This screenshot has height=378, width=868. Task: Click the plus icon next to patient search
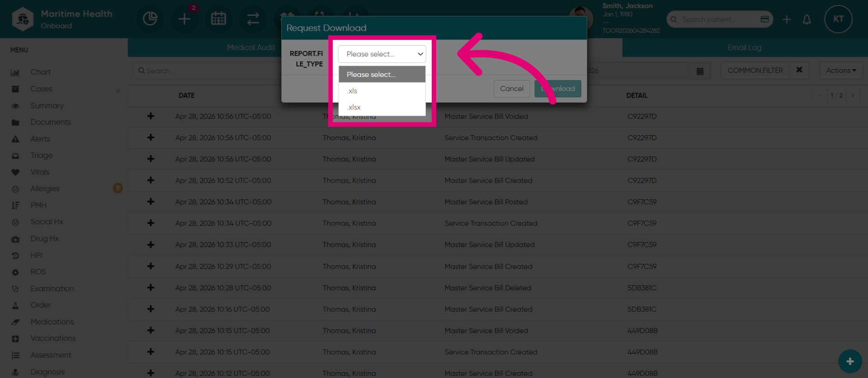[x=787, y=19]
